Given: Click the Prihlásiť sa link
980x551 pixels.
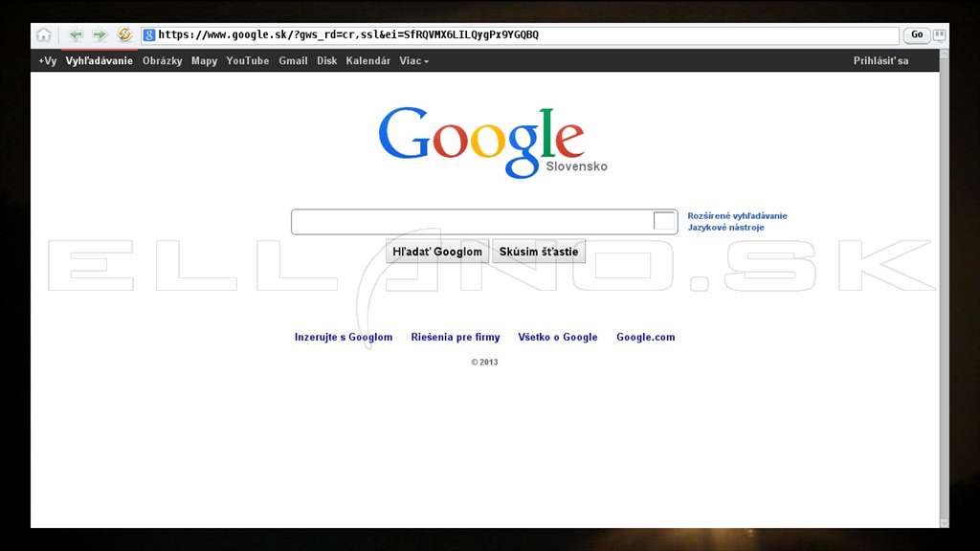Looking at the screenshot, I should 880,60.
